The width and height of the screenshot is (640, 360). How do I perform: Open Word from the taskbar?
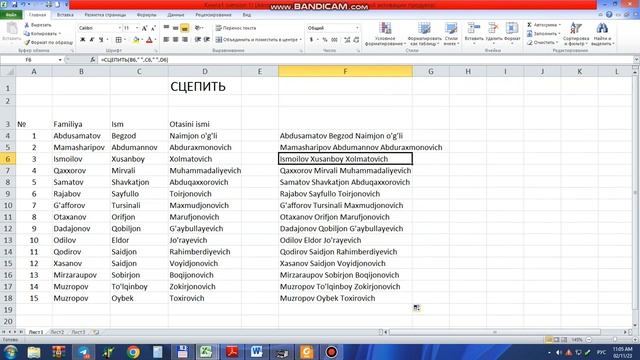257,352
